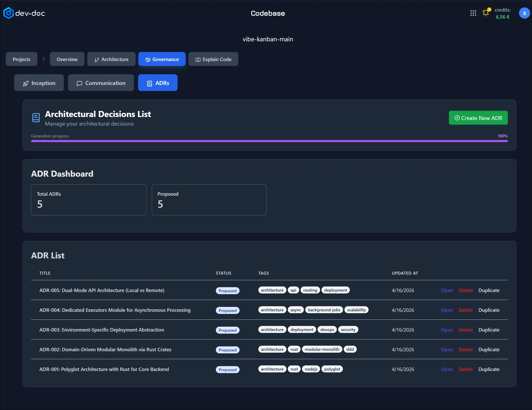Delete ADR-004 Dedicated Executors Module

(x=466, y=310)
